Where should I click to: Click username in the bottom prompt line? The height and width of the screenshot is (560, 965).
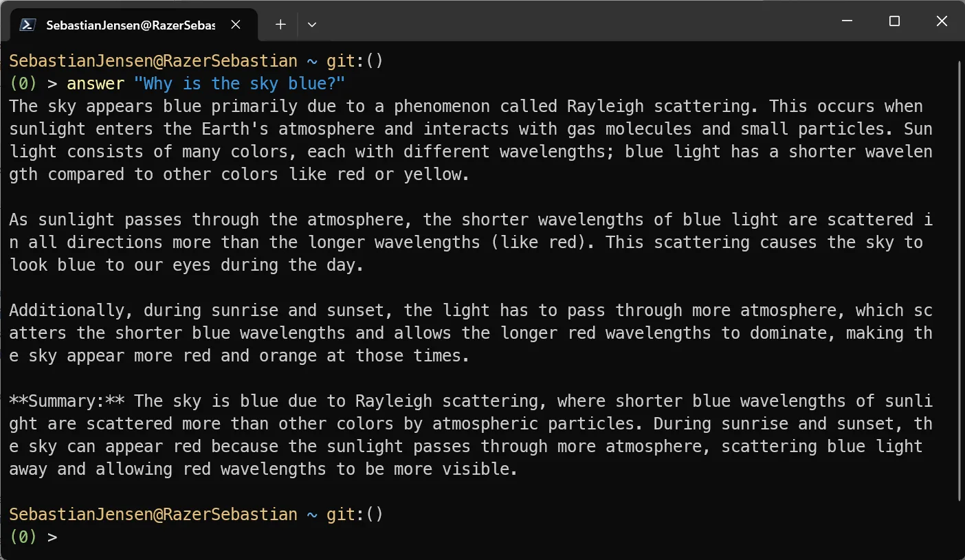point(153,515)
